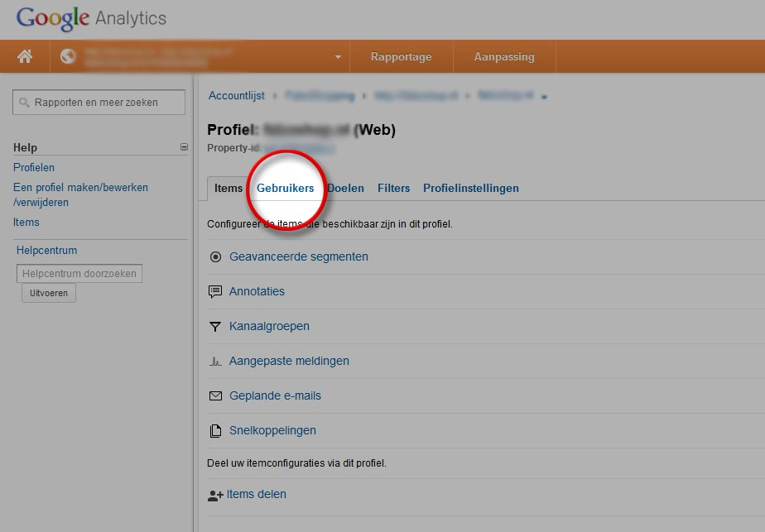Open the Profielinstellingen tab
765x532 pixels.
470,188
